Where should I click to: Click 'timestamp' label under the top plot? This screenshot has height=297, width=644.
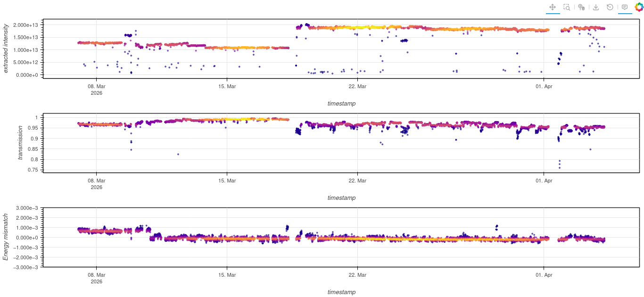click(x=341, y=103)
